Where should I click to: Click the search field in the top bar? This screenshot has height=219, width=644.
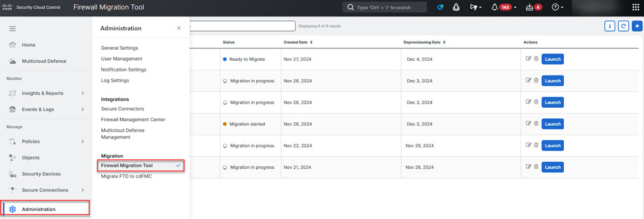[x=385, y=8]
